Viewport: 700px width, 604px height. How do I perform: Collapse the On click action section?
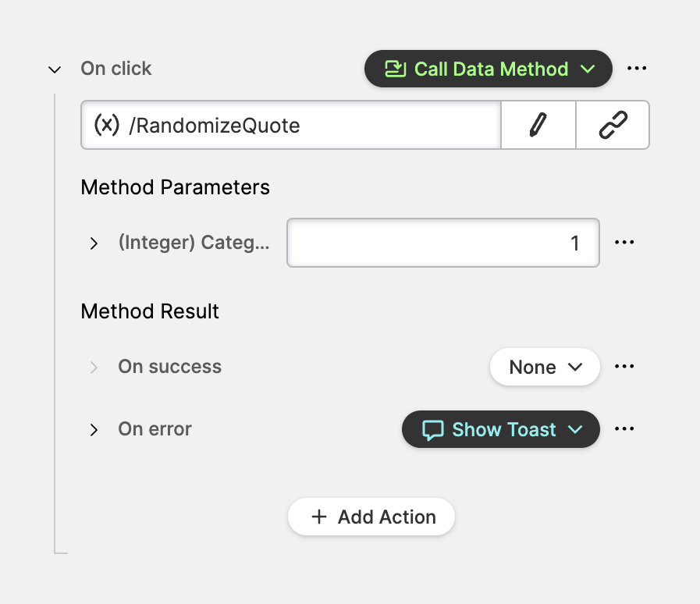(55, 69)
